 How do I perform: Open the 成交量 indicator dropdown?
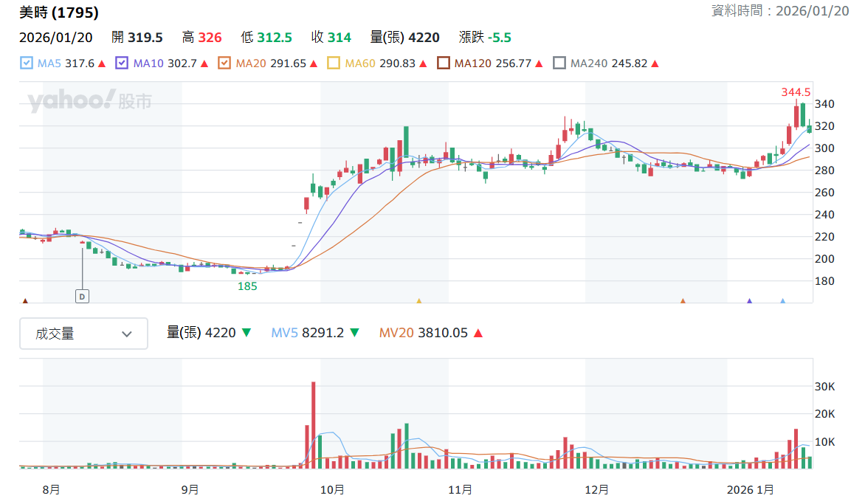[84, 334]
